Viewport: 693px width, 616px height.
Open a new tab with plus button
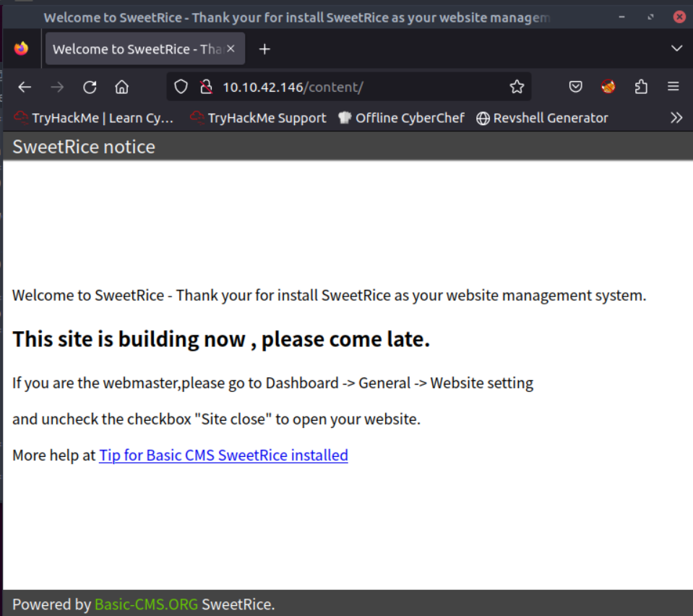(264, 48)
